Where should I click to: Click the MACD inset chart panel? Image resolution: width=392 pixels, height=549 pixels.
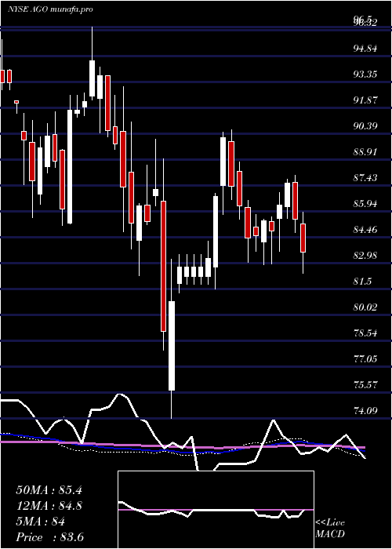[216, 510]
